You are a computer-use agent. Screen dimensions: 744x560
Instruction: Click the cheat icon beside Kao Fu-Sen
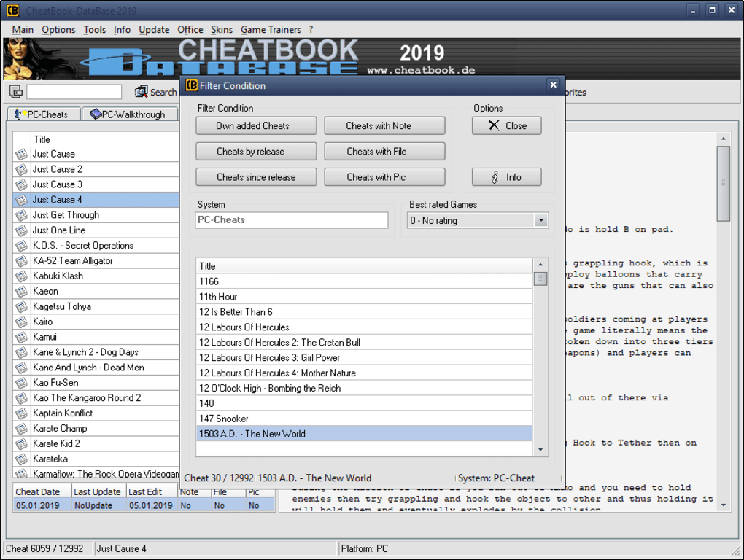tap(21, 383)
